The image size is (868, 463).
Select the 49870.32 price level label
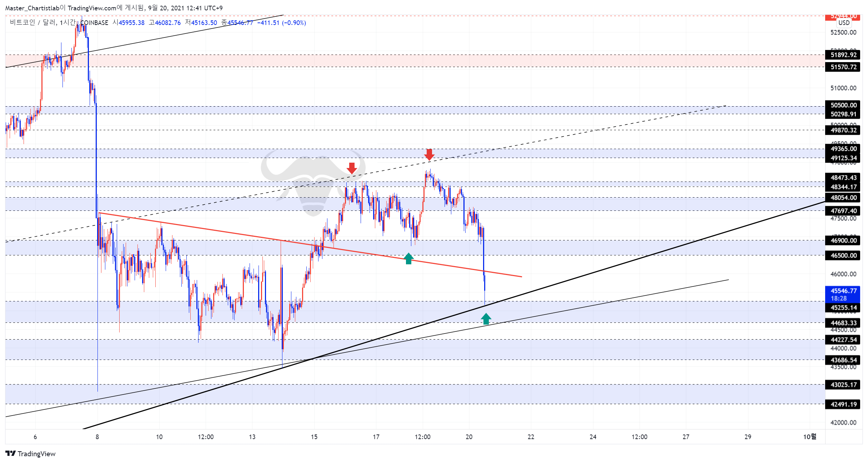click(x=843, y=130)
